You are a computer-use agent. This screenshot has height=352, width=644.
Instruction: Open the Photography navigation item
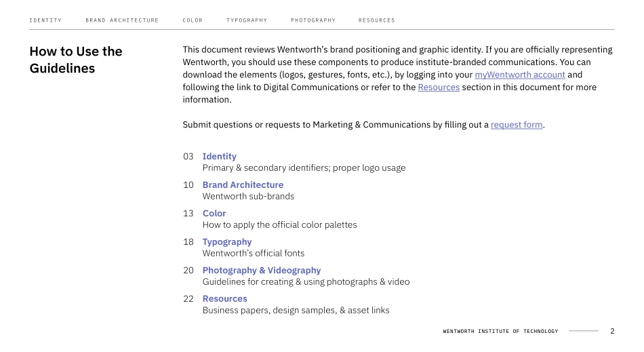pyautogui.click(x=313, y=20)
